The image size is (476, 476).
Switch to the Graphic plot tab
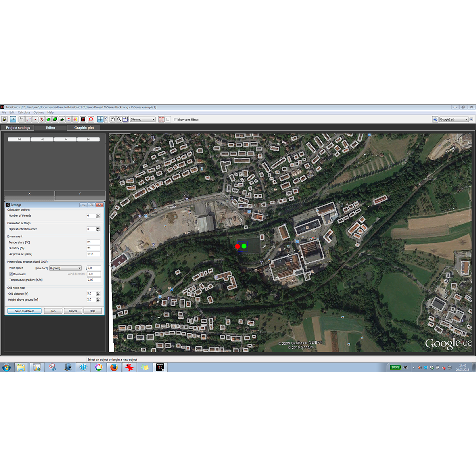click(x=84, y=128)
